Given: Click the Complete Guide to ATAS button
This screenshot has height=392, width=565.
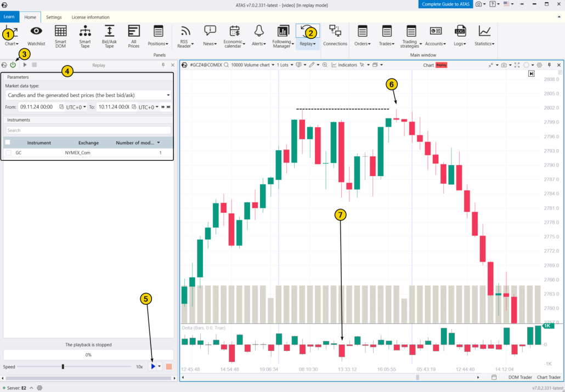Looking at the screenshot, I should click(445, 4).
